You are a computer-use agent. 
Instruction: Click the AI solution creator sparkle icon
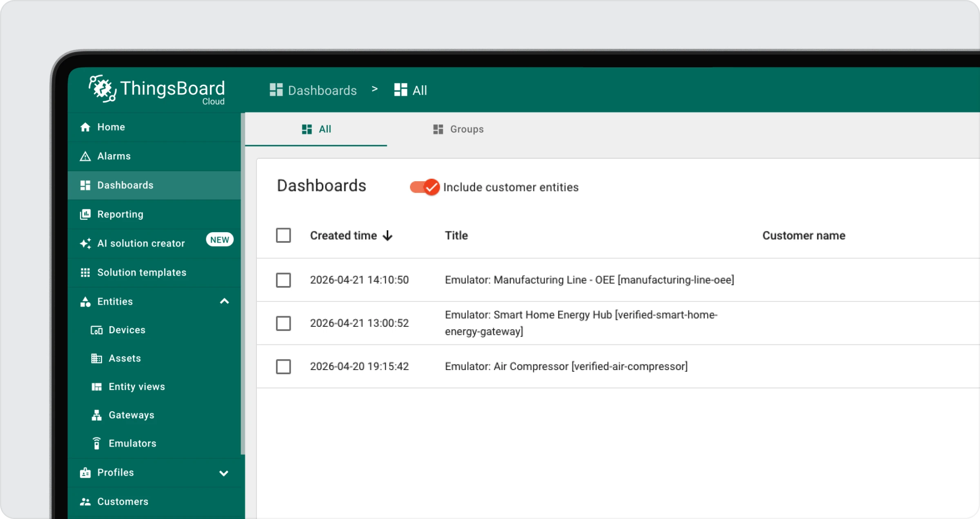(x=85, y=244)
